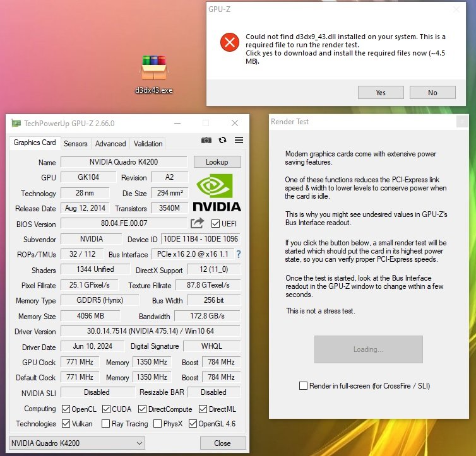This screenshot has height=456, width=476.
Task: Click the DirectX Support value 12 (11_0)
Action: pyautogui.click(x=214, y=269)
